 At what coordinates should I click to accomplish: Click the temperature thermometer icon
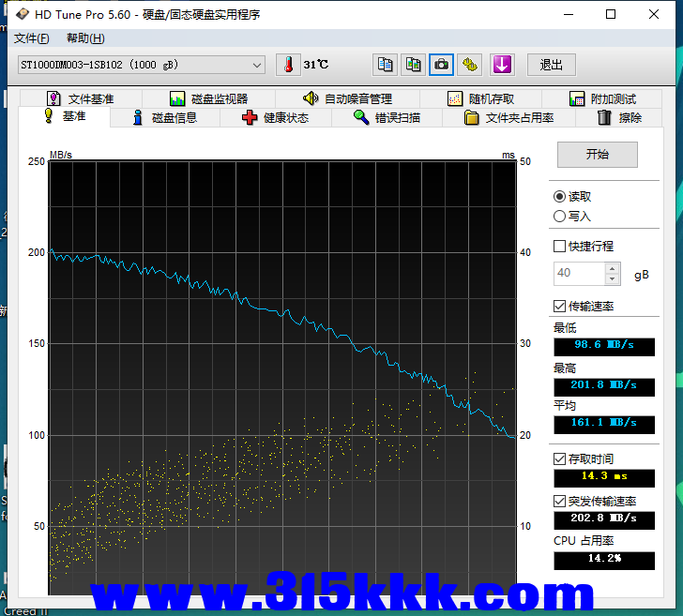coord(289,65)
